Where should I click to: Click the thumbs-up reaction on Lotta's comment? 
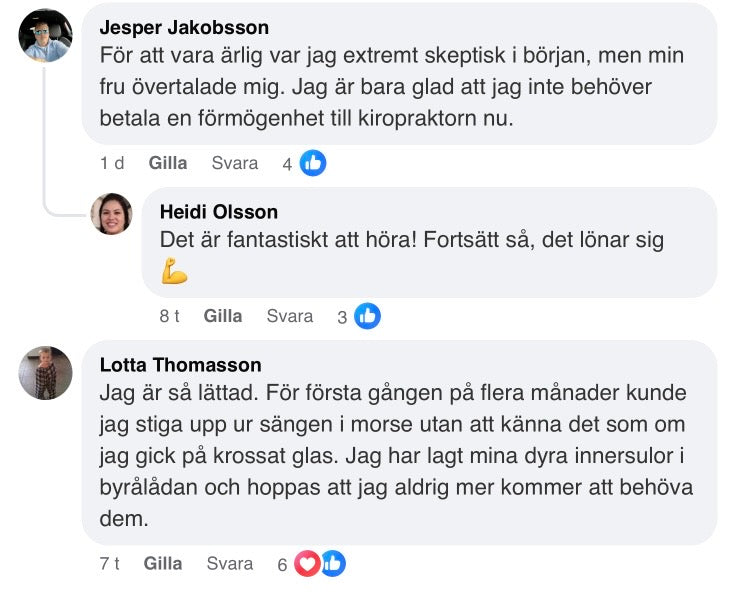pyautogui.click(x=332, y=564)
